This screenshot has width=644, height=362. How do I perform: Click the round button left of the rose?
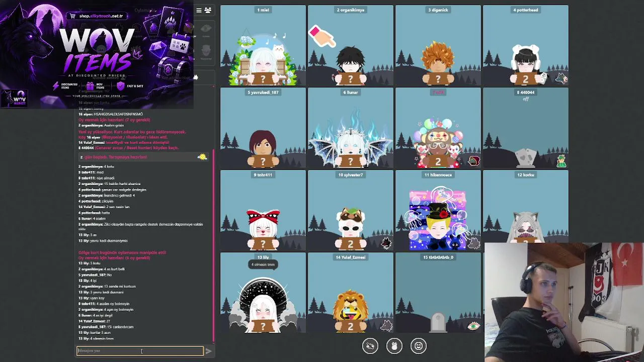tap(370, 346)
